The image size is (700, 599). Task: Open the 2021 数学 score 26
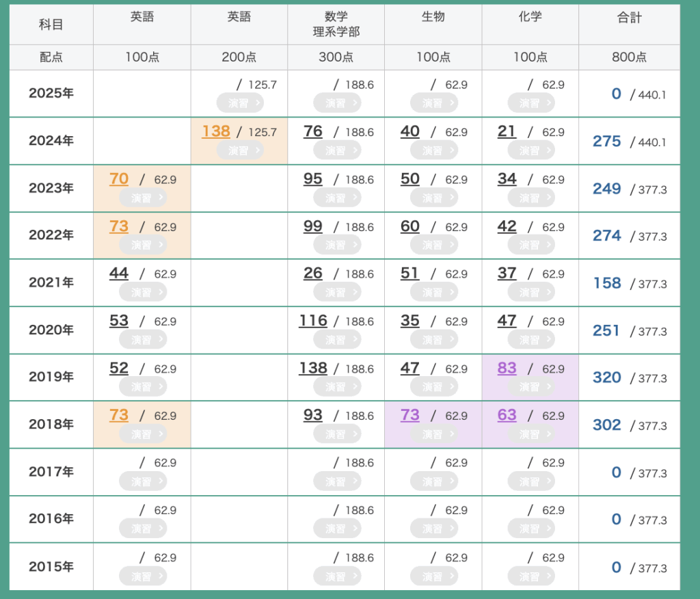[x=313, y=274]
